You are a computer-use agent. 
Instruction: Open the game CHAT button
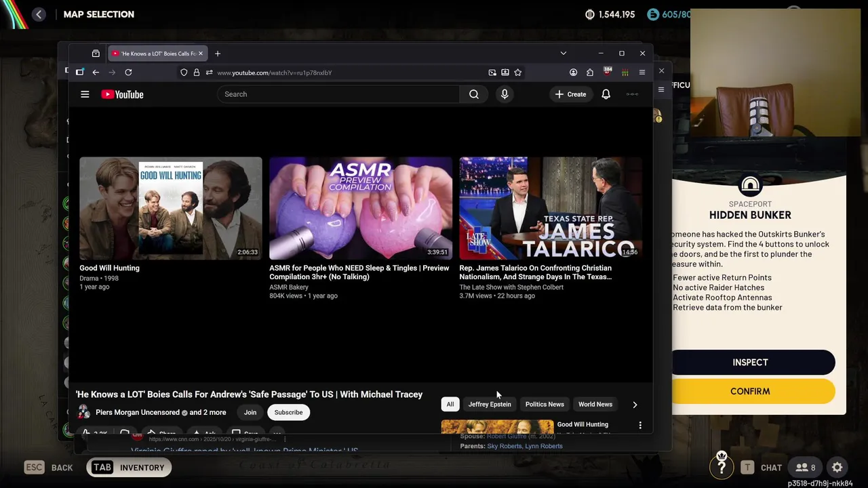(761, 468)
